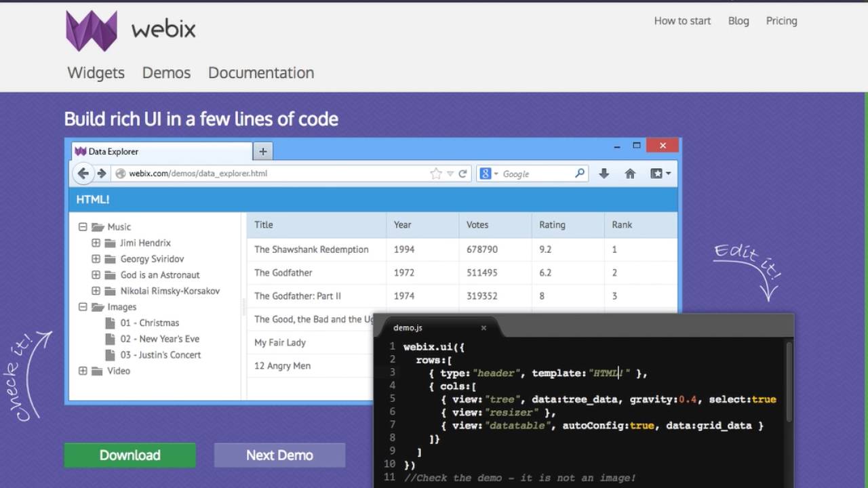This screenshot has width=868, height=488.
Task: Click the 1974 year cell
Action: (422, 296)
